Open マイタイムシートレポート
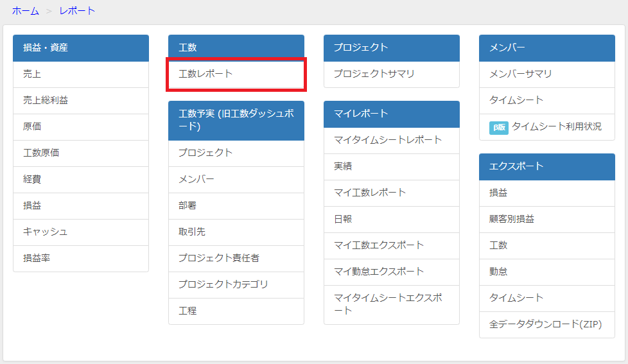The height and width of the screenshot is (364, 628). coord(392,140)
